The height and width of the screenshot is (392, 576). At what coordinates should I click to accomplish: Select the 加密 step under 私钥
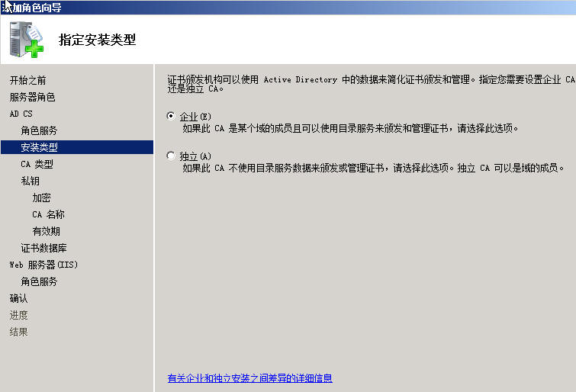(x=41, y=198)
